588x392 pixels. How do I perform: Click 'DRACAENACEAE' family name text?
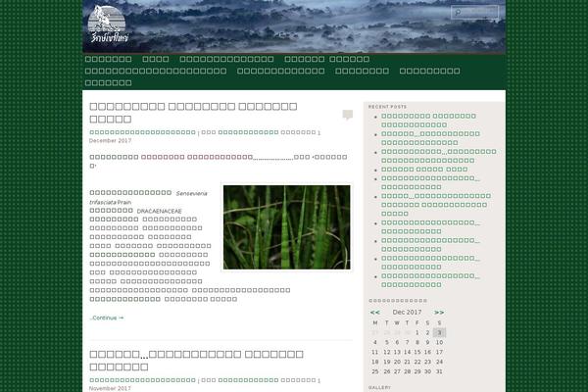pos(159,212)
